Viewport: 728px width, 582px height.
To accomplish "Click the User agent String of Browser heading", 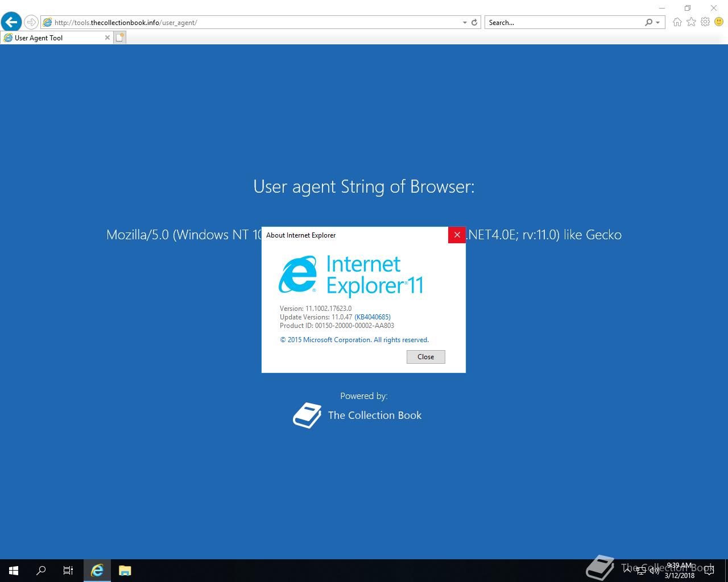I will pos(364,186).
